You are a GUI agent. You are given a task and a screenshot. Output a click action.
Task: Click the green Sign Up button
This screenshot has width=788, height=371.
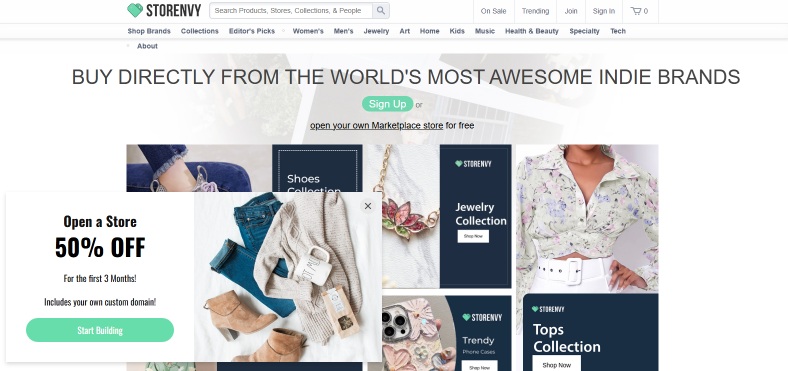(x=387, y=104)
